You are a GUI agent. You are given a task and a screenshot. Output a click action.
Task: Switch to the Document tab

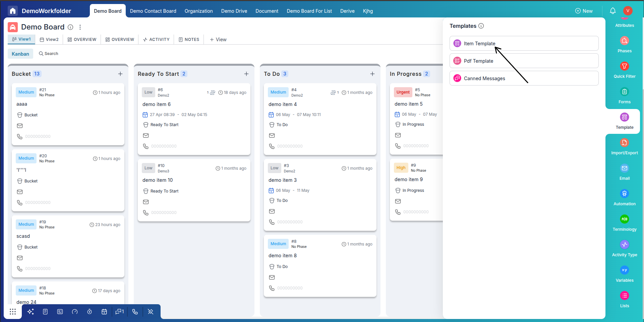point(267,11)
